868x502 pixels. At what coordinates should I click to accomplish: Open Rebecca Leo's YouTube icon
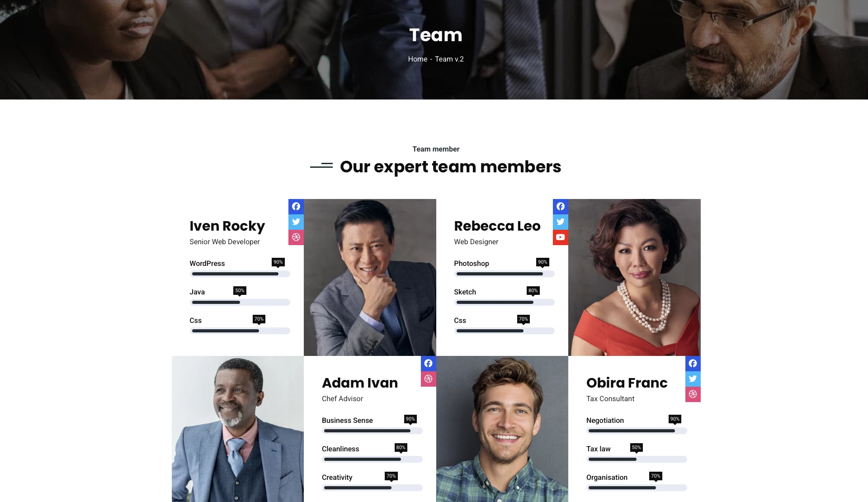pyautogui.click(x=561, y=237)
